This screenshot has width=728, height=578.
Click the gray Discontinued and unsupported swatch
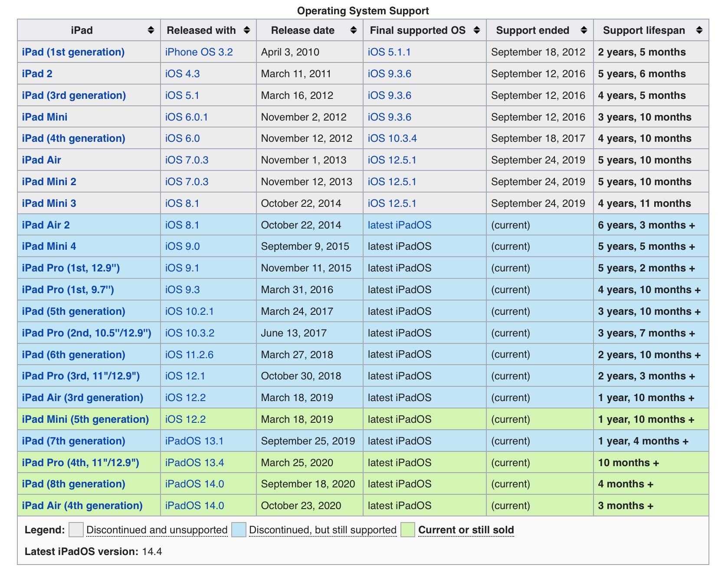[x=76, y=529]
